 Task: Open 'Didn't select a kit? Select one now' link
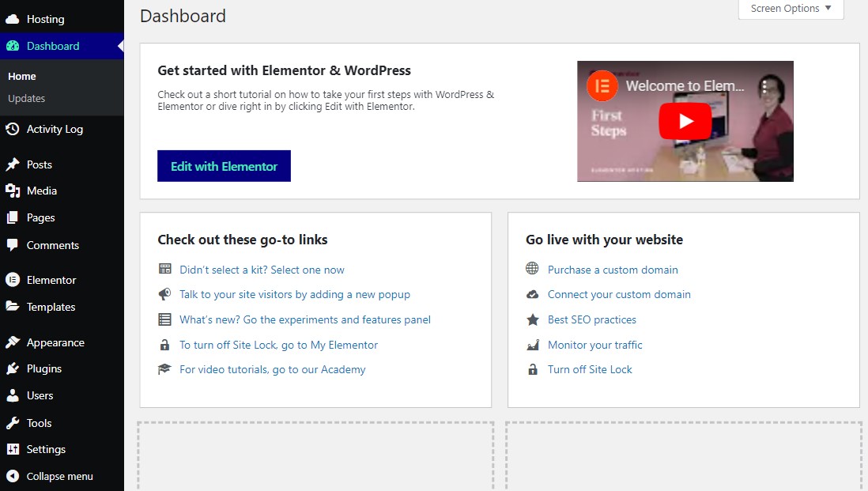click(x=262, y=270)
